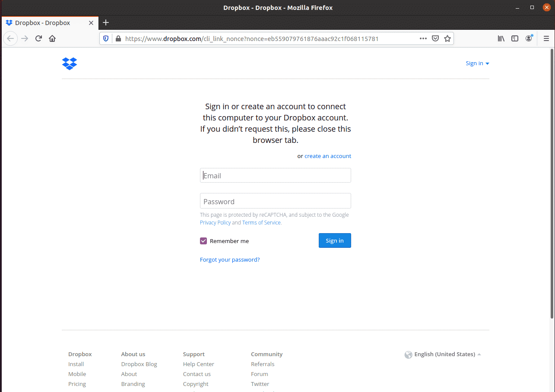
Task: Open Dropbox Blog footer link
Action: [x=139, y=364]
